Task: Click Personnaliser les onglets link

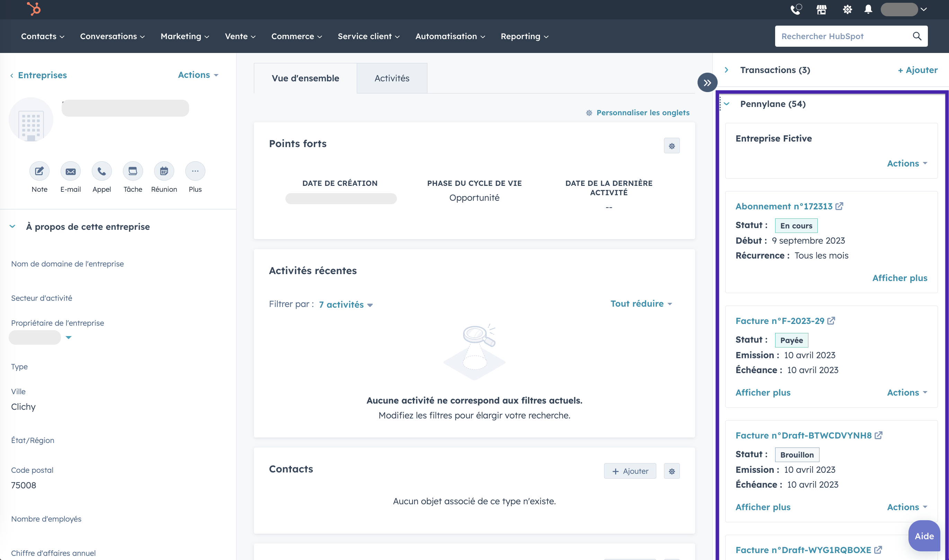Action: click(642, 113)
